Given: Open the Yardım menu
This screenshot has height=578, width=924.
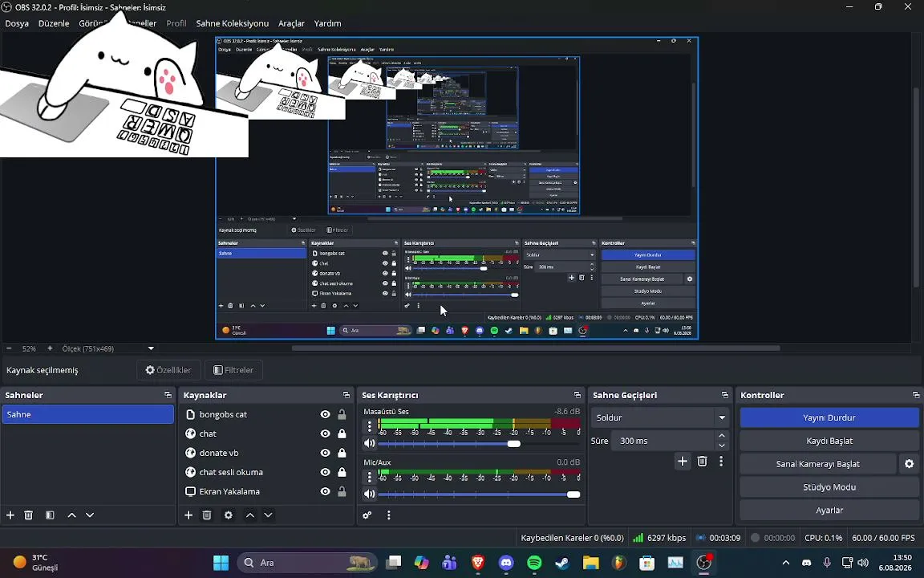Looking at the screenshot, I should click(x=327, y=23).
